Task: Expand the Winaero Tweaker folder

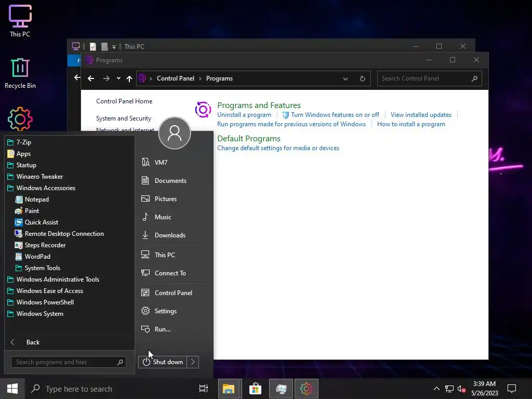Action: coord(35,177)
